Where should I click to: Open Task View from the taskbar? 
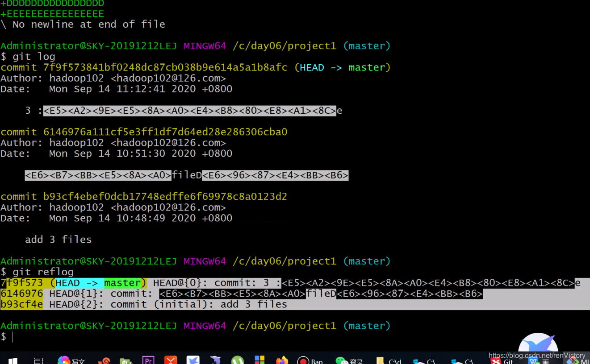point(39,360)
